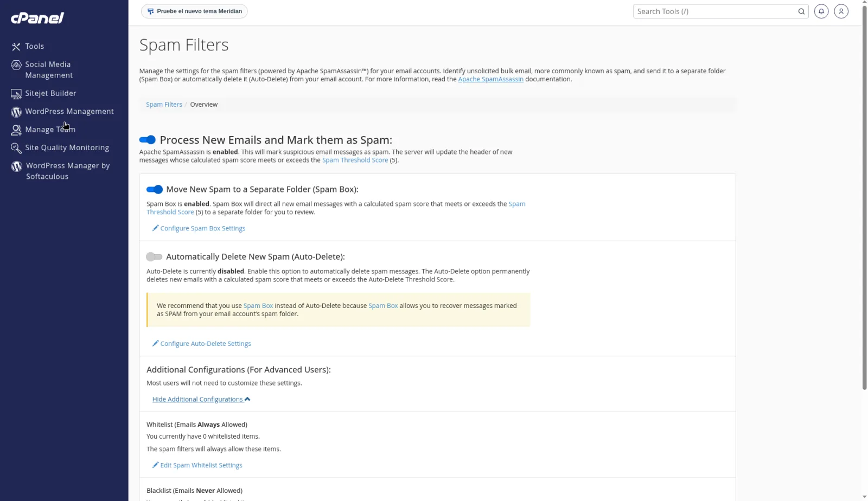This screenshot has width=868, height=501.
Task: Go to Social Media Management
Action: pyautogui.click(x=49, y=70)
